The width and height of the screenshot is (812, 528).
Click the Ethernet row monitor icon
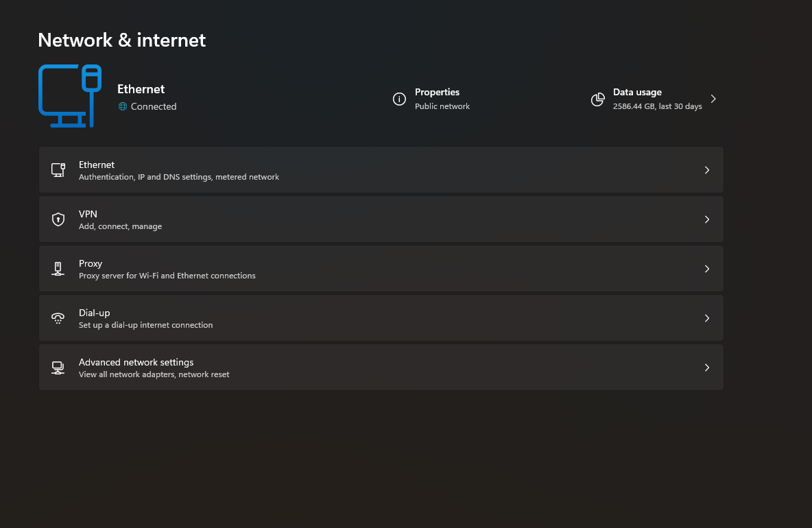(58, 170)
